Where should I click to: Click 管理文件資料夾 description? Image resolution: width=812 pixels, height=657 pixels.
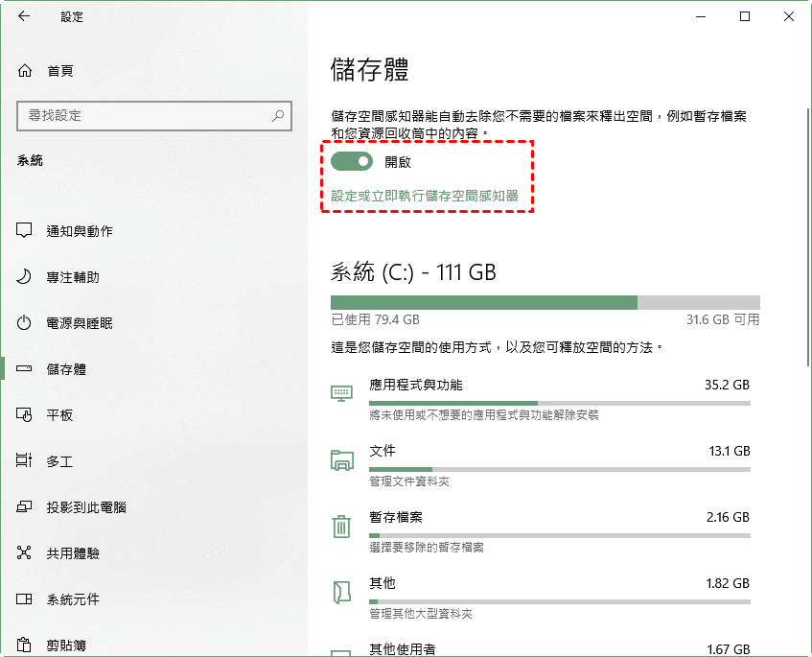click(409, 481)
